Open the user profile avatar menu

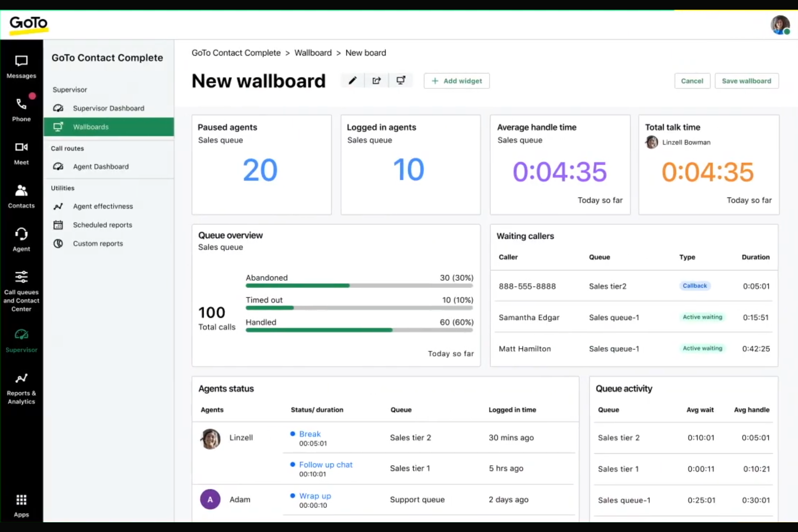pos(780,25)
